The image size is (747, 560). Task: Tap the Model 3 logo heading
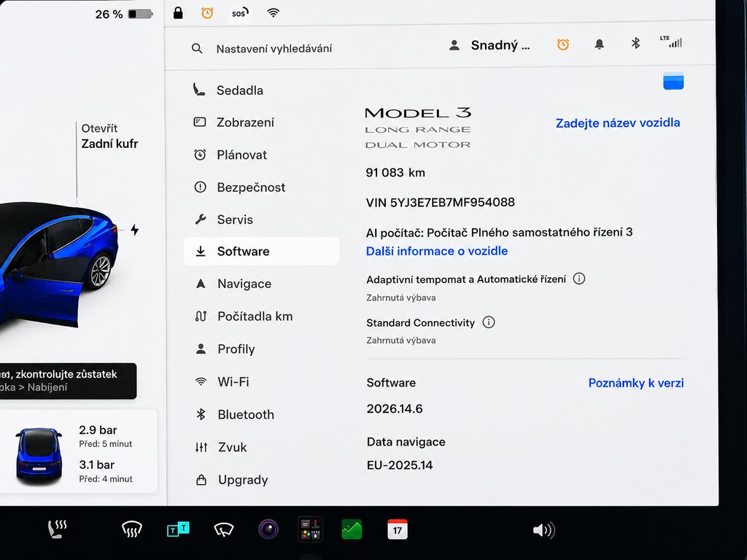point(418,113)
